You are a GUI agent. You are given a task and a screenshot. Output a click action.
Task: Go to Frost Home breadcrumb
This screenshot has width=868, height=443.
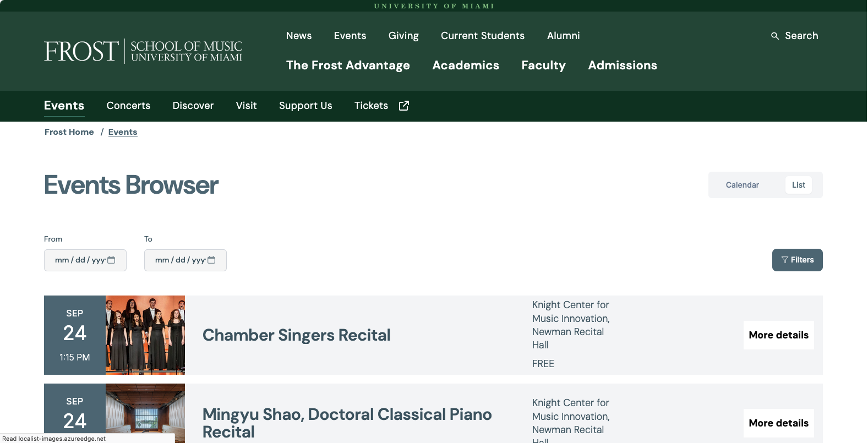coord(69,132)
